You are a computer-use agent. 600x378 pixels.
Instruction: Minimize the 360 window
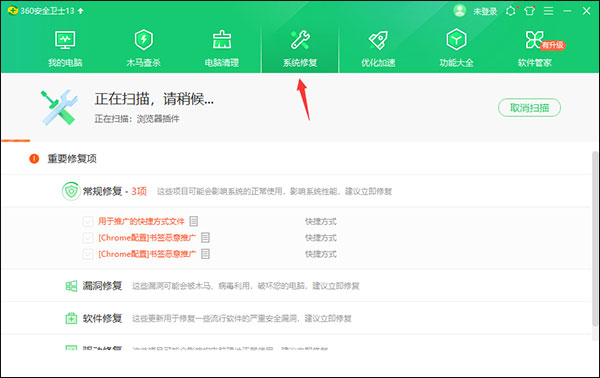click(x=567, y=11)
